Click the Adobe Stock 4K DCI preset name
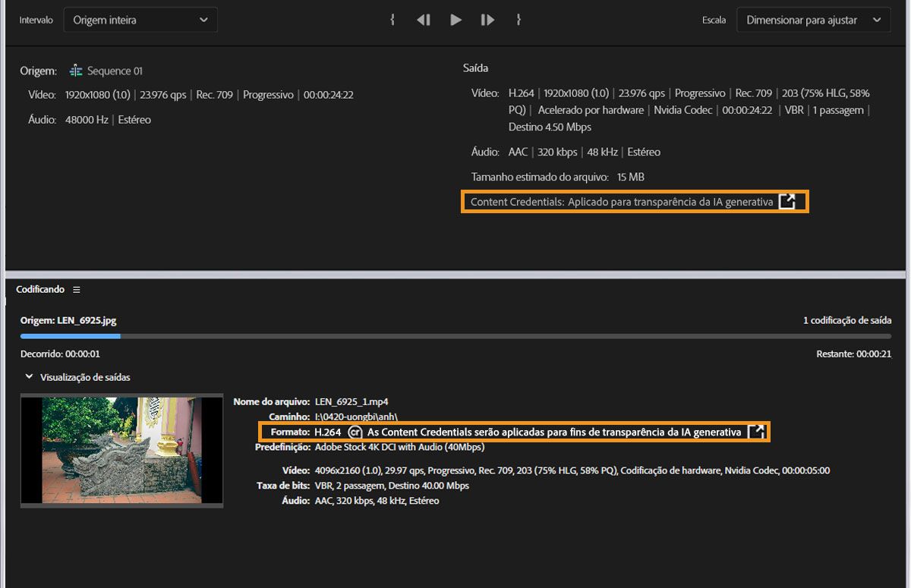Viewport: 911px width, 588px height. (399, 447)
